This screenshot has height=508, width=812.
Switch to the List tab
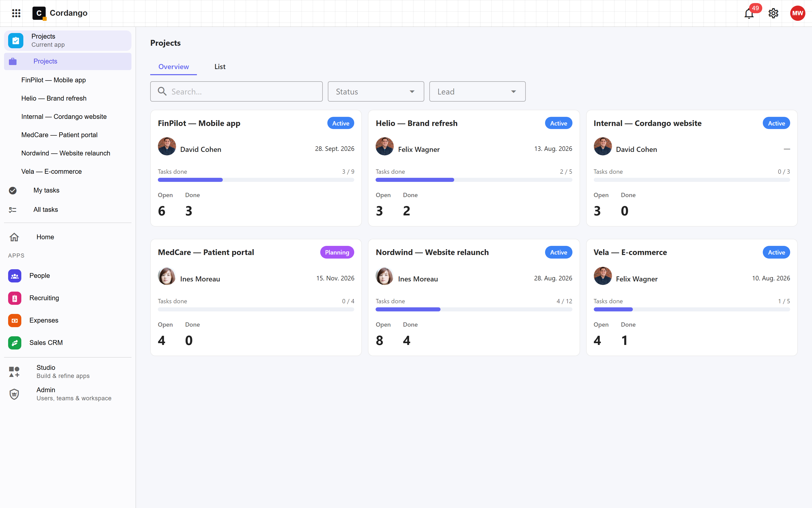tap(220, 67)
